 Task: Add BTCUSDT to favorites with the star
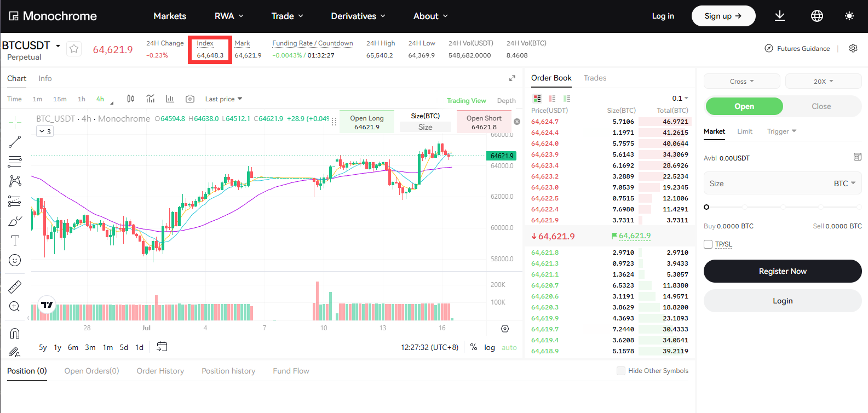74,49
